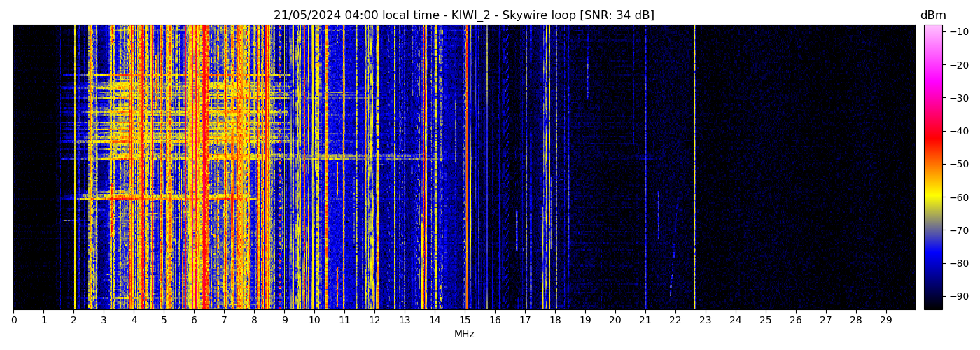Click the 29 MHz x-axis tick label
The width and height of the screenshot is (980, 350).
pos(885,321)
